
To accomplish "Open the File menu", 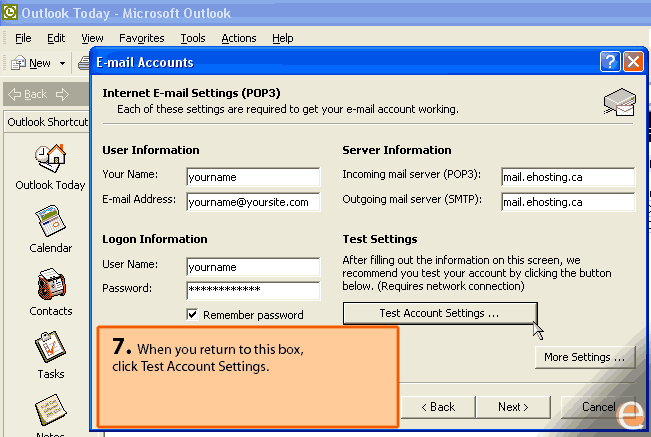I will click(x=23, y=38).
